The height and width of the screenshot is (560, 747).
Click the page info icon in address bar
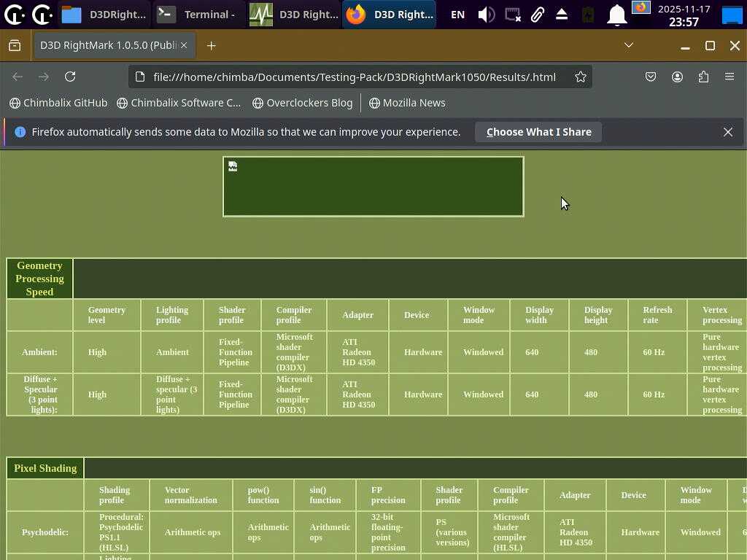point(140,77)
